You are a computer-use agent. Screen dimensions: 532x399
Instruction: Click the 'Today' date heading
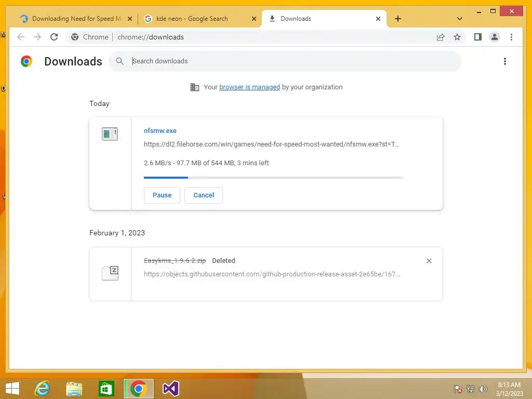(99, 103)
